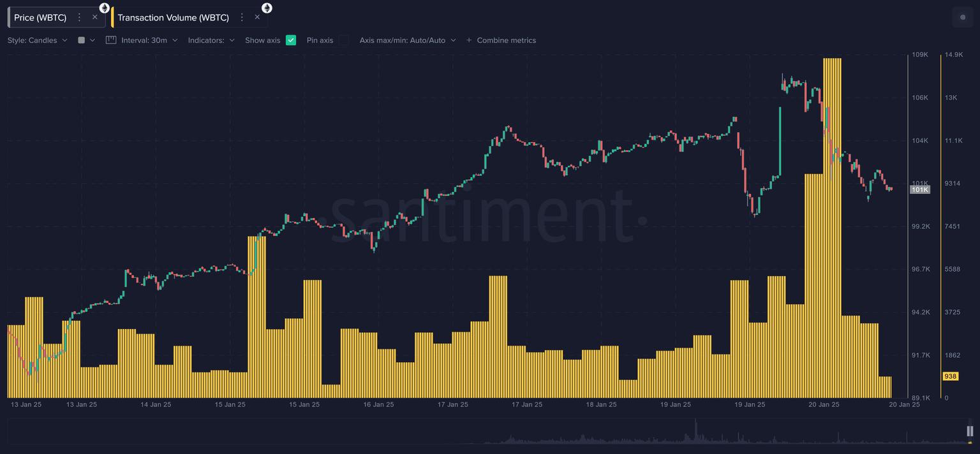Image resolution: width=980 pixels, height=454 pixels.
Task: Remove the Price (WBTC) metric
Action: [95, 17]
